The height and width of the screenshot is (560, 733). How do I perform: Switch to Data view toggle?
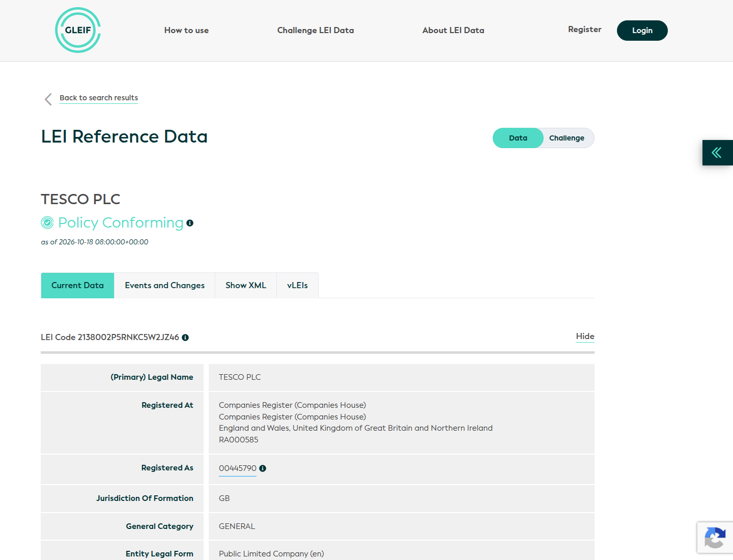518,138
